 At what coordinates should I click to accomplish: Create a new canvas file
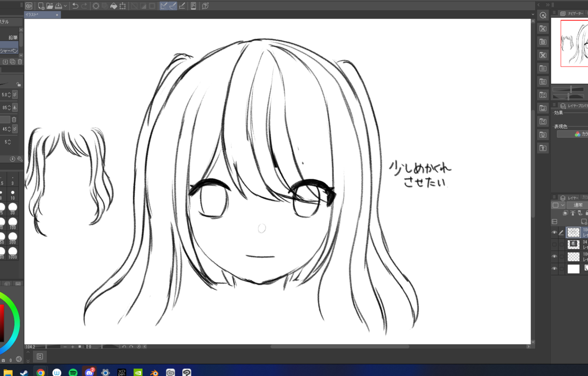(x=41, y=6)
